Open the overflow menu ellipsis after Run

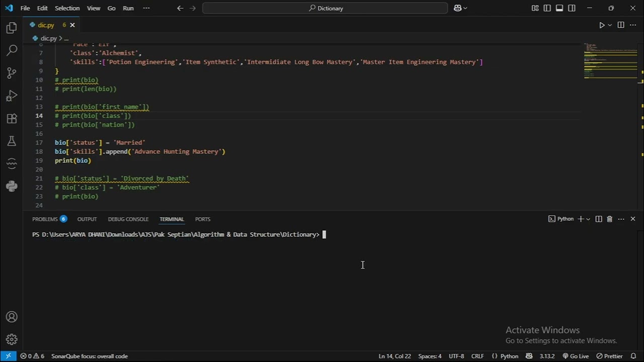[x=146, y=8]
